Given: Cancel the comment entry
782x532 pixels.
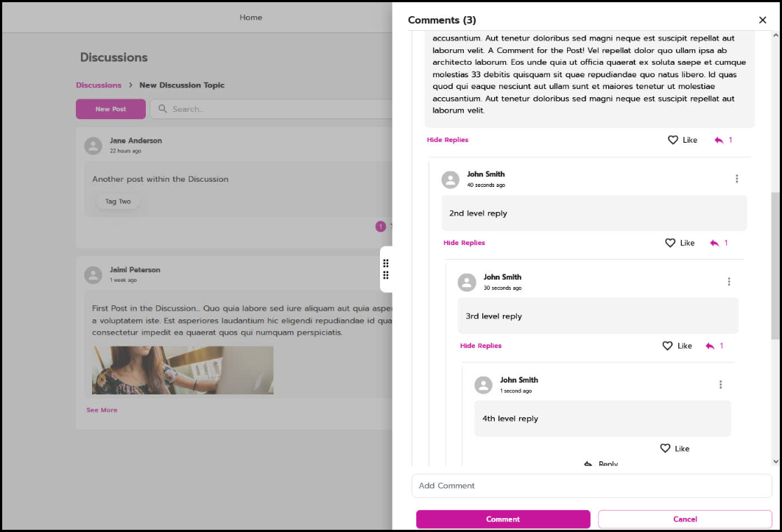Looking at the screenshot, I should tap(685, 519).
